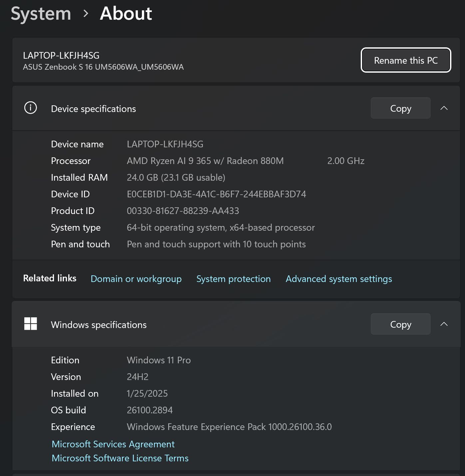
Task: Click the System type label
Action: [76, 227]
